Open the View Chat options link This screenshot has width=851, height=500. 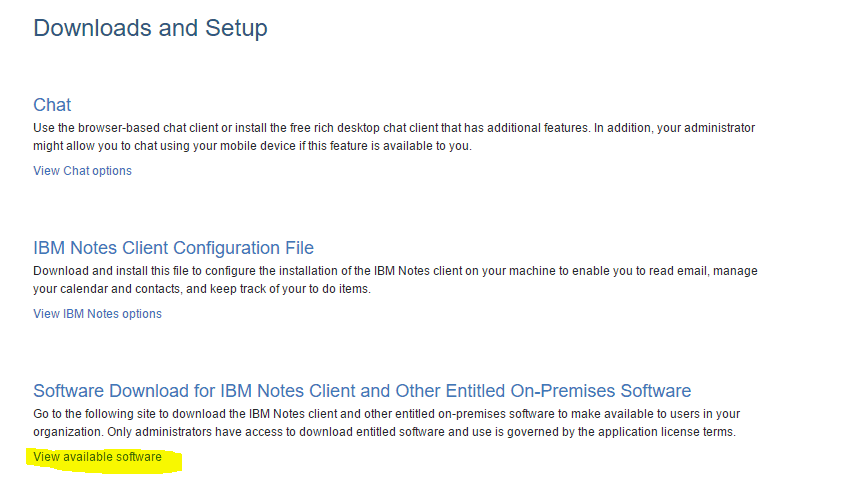tap(82, 171)
